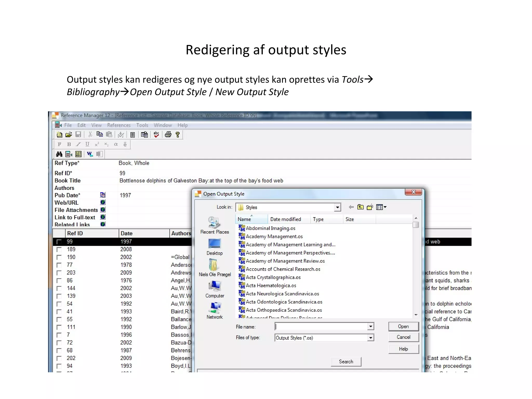The image size is (532, 399).
Task: Click the spell check abc icon
Action: pos(156,135)
